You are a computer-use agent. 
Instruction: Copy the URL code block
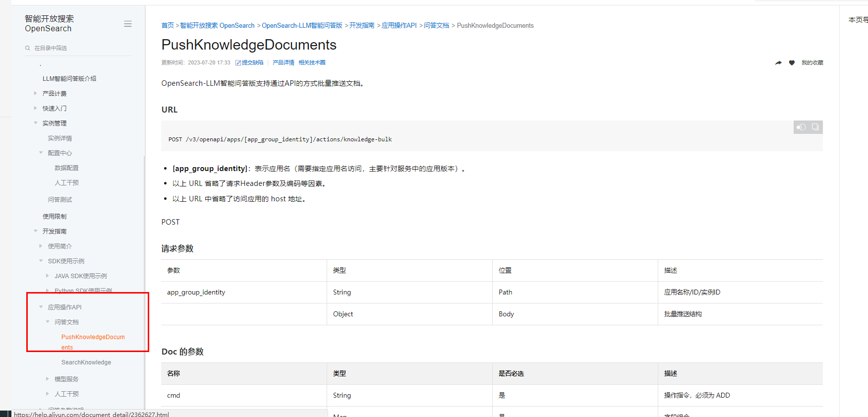click(x=815, y=127)
